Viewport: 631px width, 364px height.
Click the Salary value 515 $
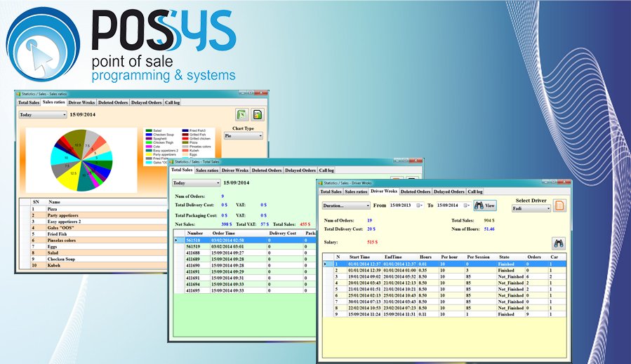[372, 243]
